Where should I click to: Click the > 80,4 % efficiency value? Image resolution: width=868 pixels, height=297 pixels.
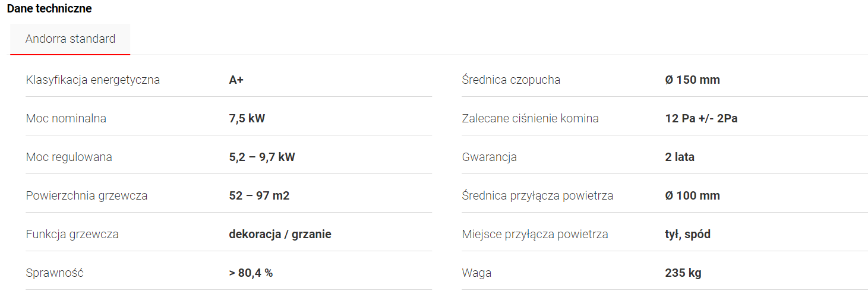(251, 273)
